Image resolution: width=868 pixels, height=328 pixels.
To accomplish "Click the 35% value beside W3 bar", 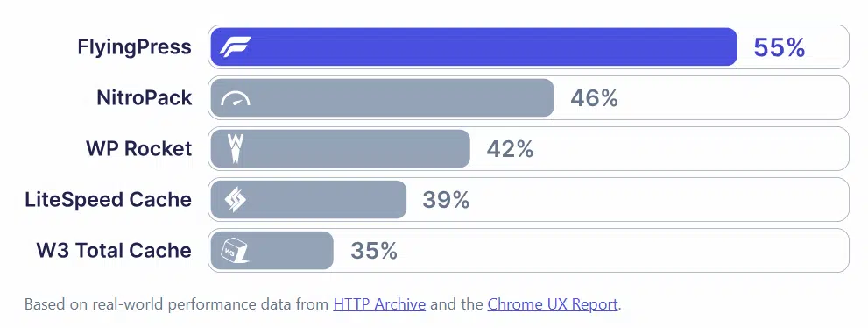I will pos(374,251).
